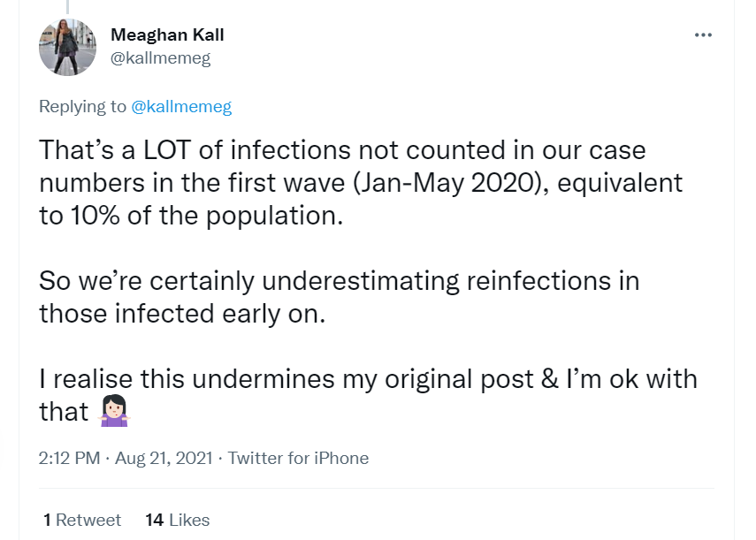
Task: Click the words "those infected early on"
Action: click(182, 314)
